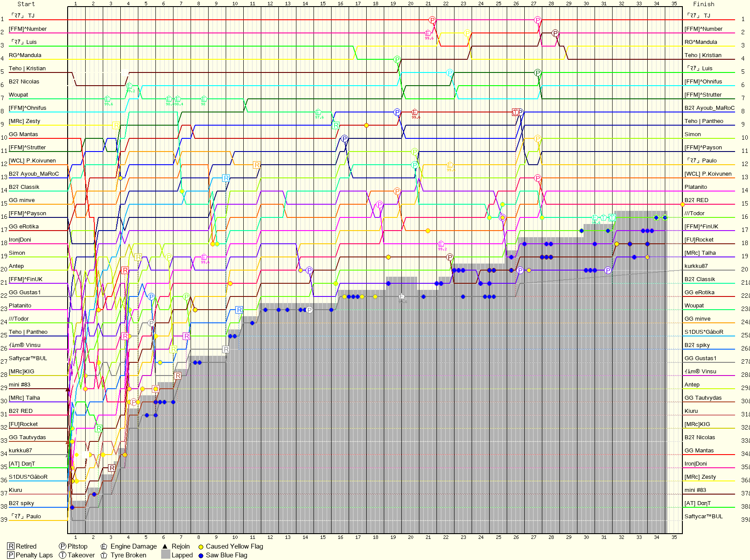Select 'B2₹ Ayoub_MaRoC' in the Finish column
This screenshot has height=560, width=750.
coord(710,108)
